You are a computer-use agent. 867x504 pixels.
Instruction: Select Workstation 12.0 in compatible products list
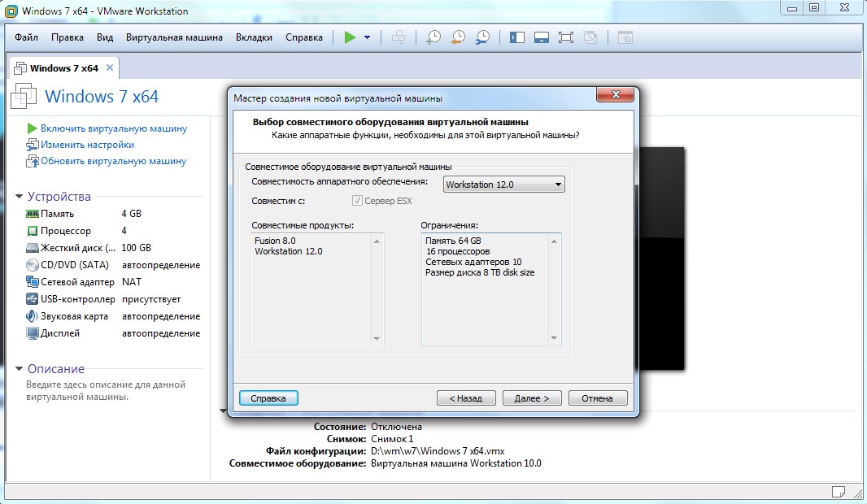[288, 251]
